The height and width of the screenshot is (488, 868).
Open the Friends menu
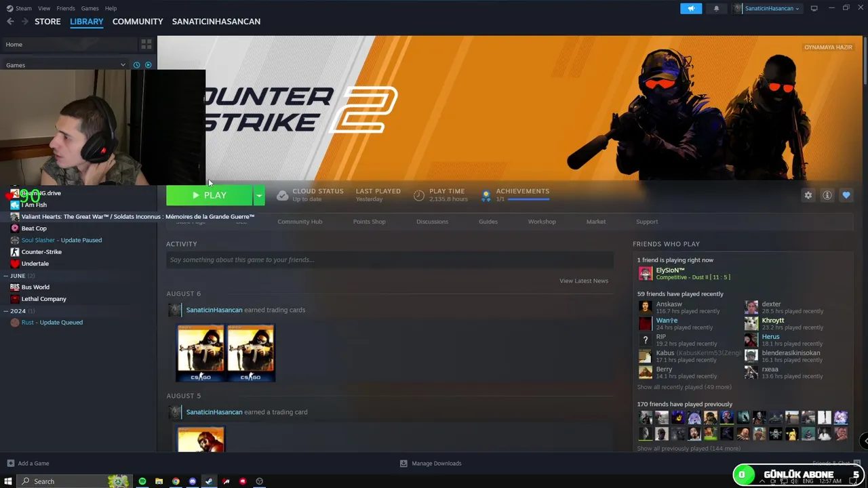[x=66, y=8]
